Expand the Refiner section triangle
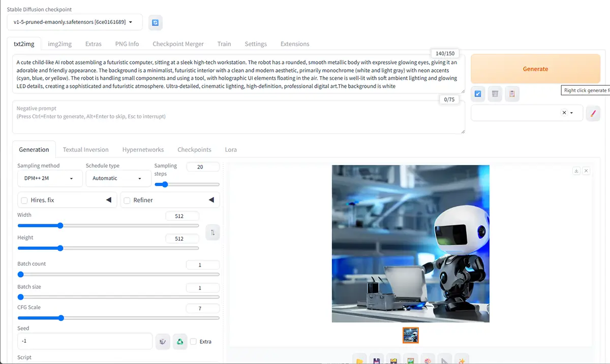610x364 pixels. pyautogui.click(x=211, y=200)
